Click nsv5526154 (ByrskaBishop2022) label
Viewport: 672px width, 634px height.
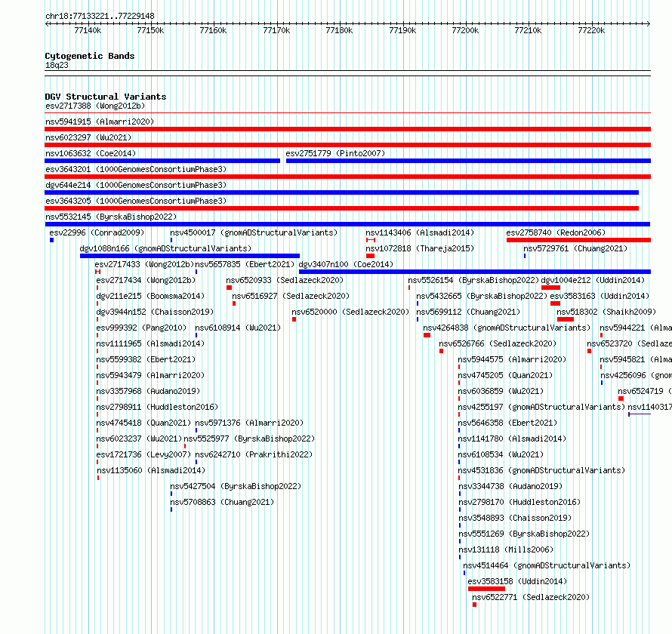coord(473,280)
